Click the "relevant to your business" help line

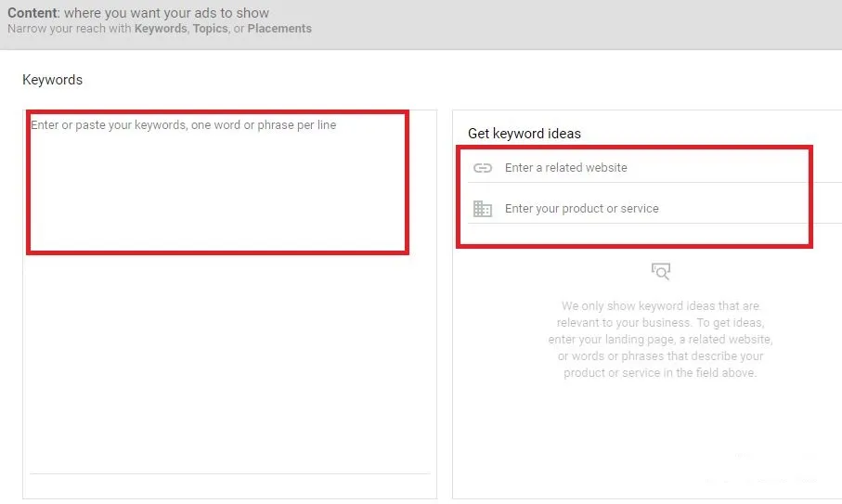pyautogui.click(x=660, y=322)
